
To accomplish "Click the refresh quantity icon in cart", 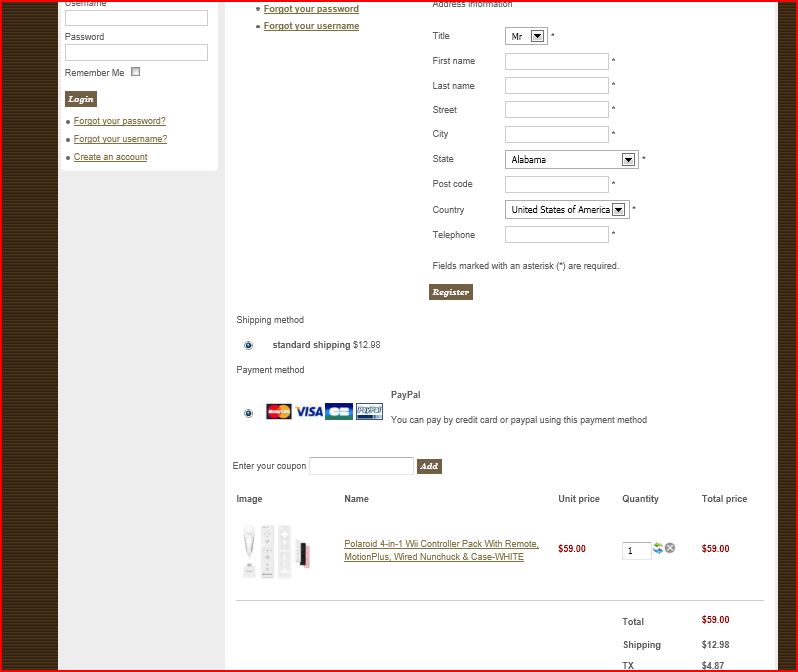I will click(x=658, y=548).
